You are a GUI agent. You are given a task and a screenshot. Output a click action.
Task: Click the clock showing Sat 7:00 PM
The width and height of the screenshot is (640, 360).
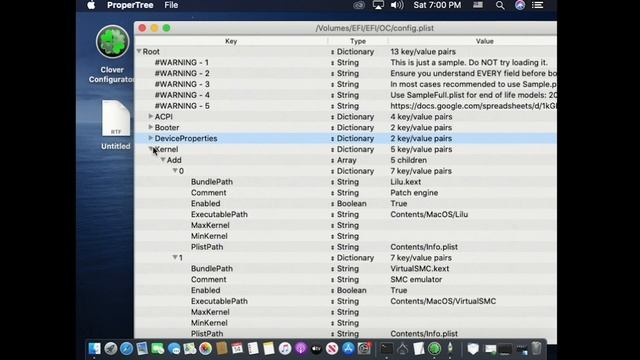coord(437,5)
